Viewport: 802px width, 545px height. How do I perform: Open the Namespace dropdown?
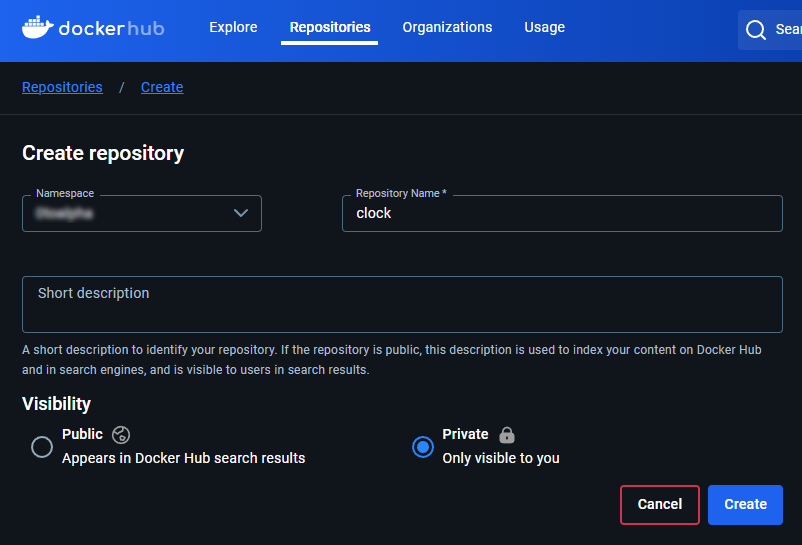(x=142, y=213)
